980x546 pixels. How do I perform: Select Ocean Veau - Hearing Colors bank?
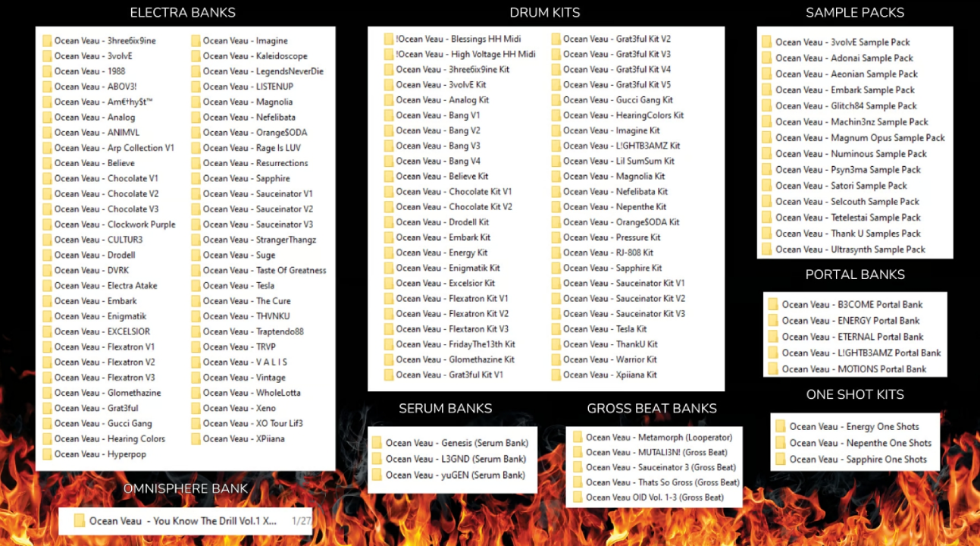pyautogui.click(x=110, y=439)
